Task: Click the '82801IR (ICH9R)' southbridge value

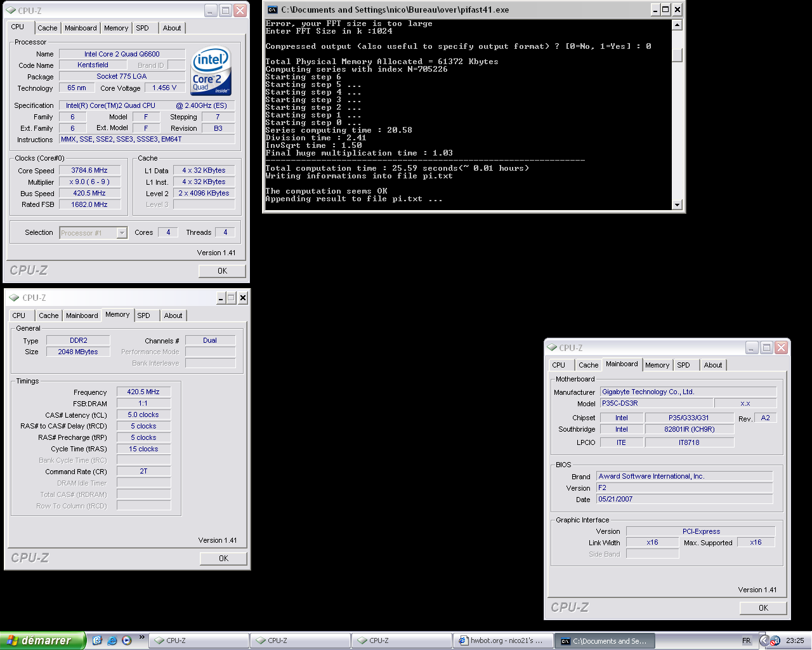Action: (x=689, y=429)
